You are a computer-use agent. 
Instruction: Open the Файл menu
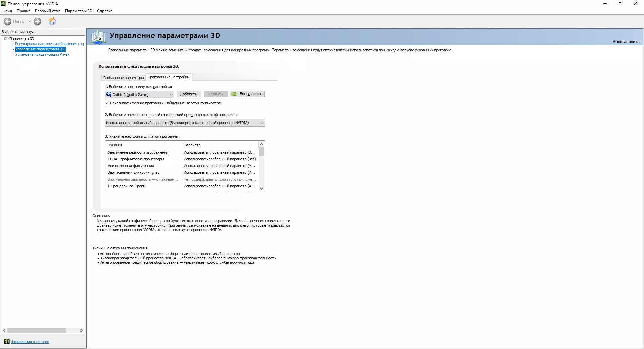[7, 11]
